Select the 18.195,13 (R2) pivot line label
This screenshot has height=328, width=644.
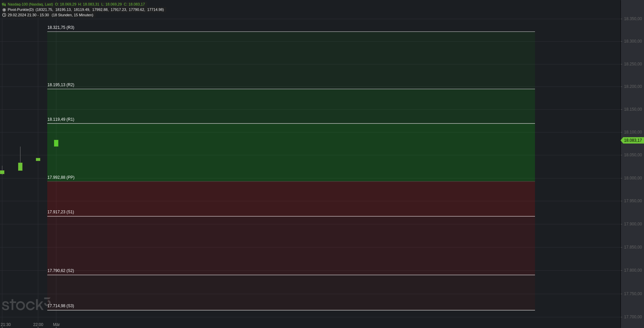(61, 85)
